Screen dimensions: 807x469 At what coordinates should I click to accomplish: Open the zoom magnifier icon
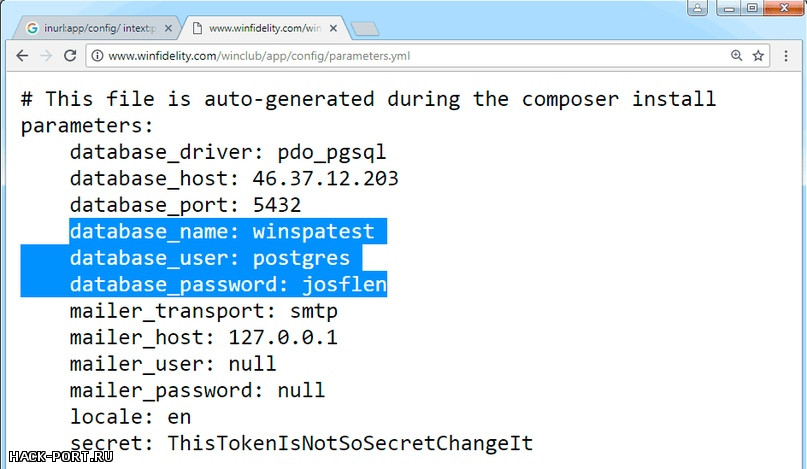(736, 56)
